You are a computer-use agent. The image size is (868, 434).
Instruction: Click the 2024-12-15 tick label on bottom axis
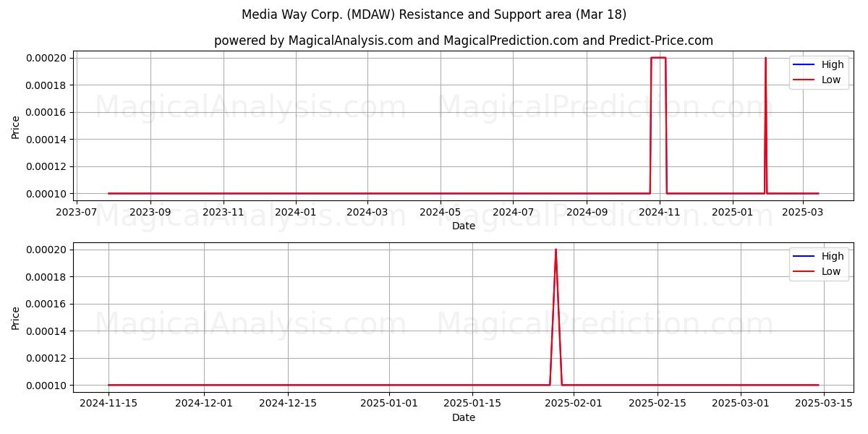point(288,404)
